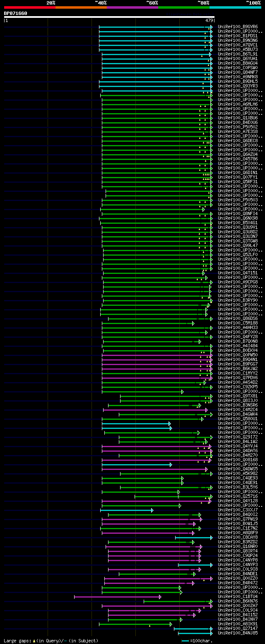Image resolution: width=265 pixels, height=644 pixels.
Task: Select hit label UniRef100_Q86DS6
Action: tap(238, 318)
